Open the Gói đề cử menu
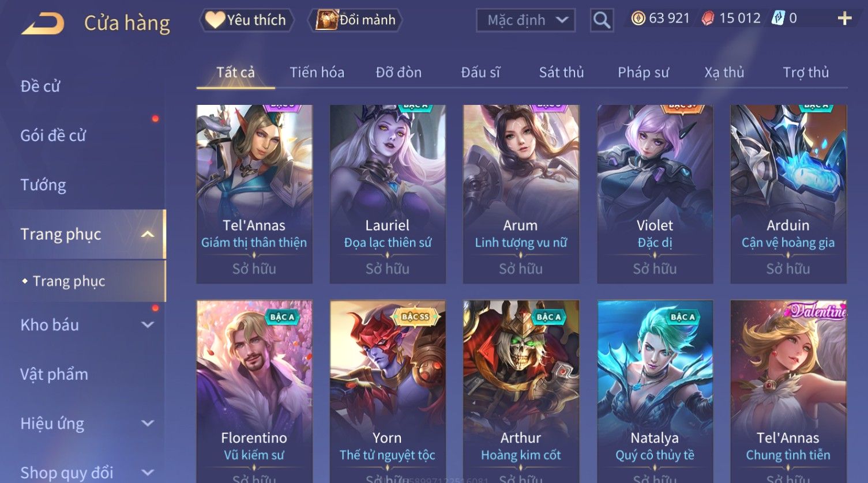 (53, 135)
